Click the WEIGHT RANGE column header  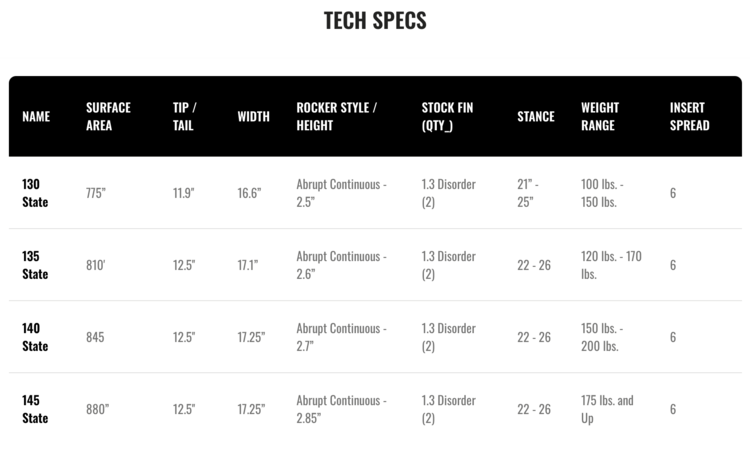pyautogui.click(x=600, y=116)
